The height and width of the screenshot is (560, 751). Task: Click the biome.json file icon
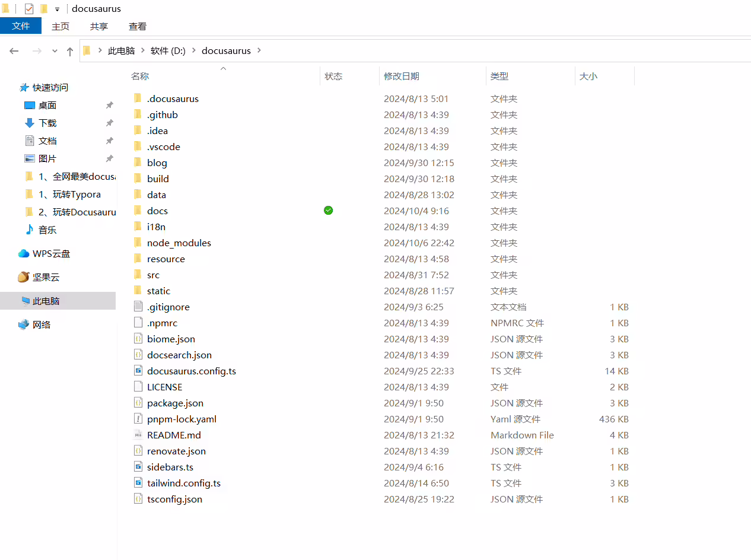coord(138,339)
